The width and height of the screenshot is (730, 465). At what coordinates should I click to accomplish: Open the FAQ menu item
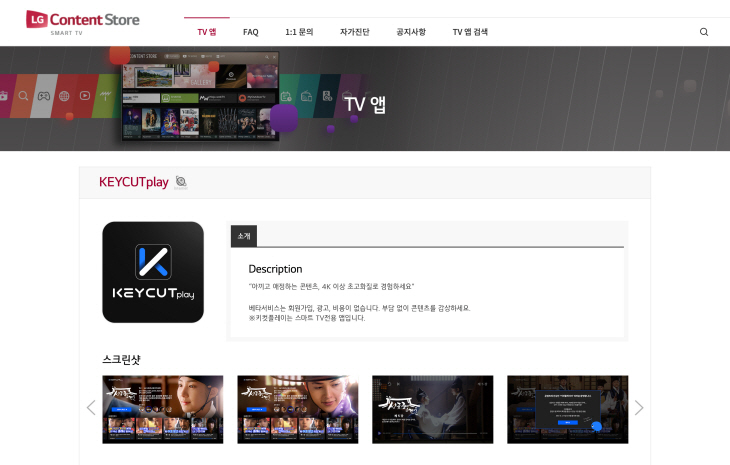point(250,32)
